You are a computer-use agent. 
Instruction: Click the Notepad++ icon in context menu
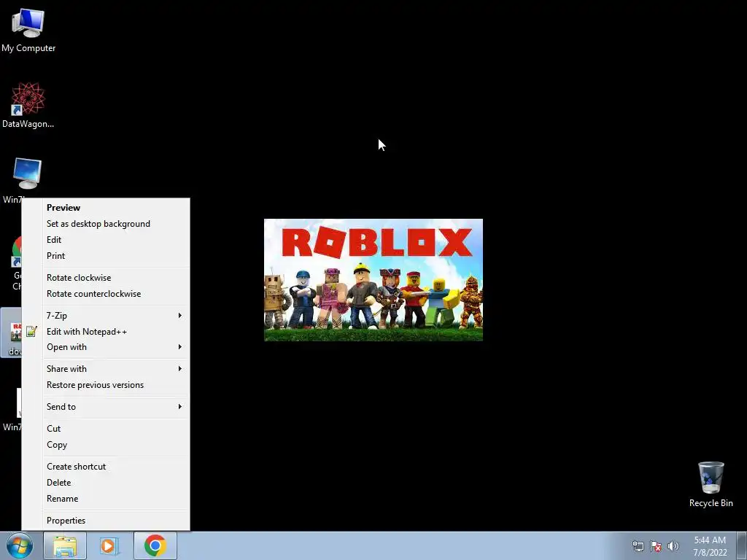coord(31,332)
